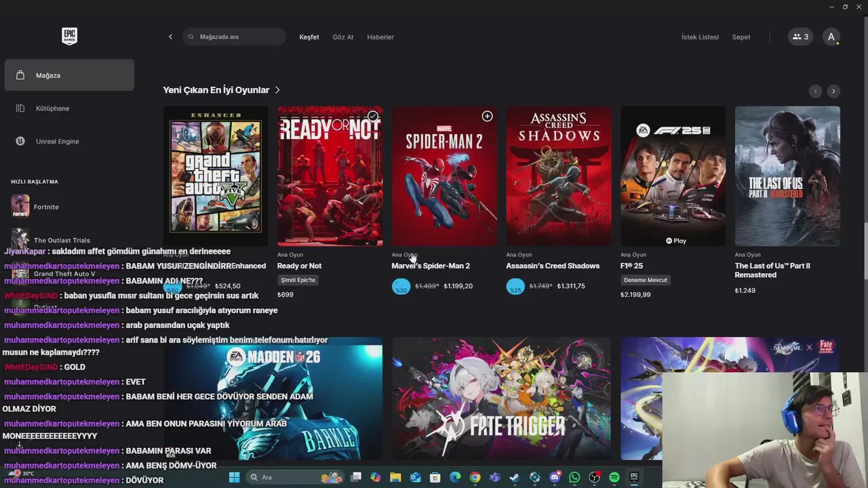Select Epic Games Launcher taskbar icon
868x488 pixels.
pos(634,477)
